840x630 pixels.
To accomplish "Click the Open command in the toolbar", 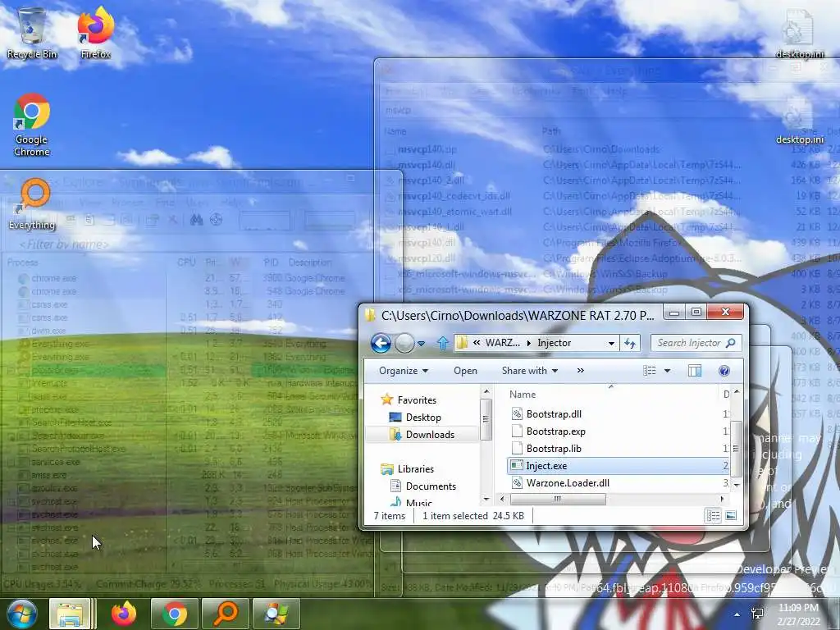I will (x=465, y=371).
